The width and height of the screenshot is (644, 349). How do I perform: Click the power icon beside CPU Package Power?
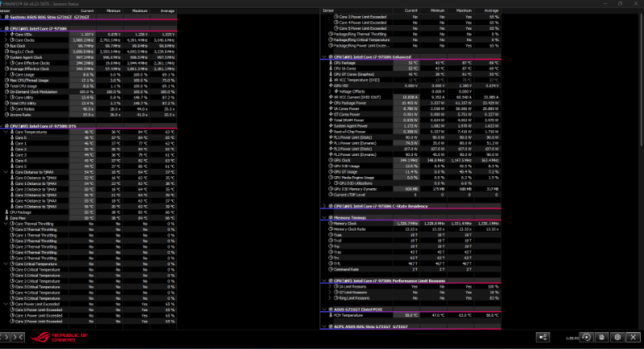pos(331,103)
